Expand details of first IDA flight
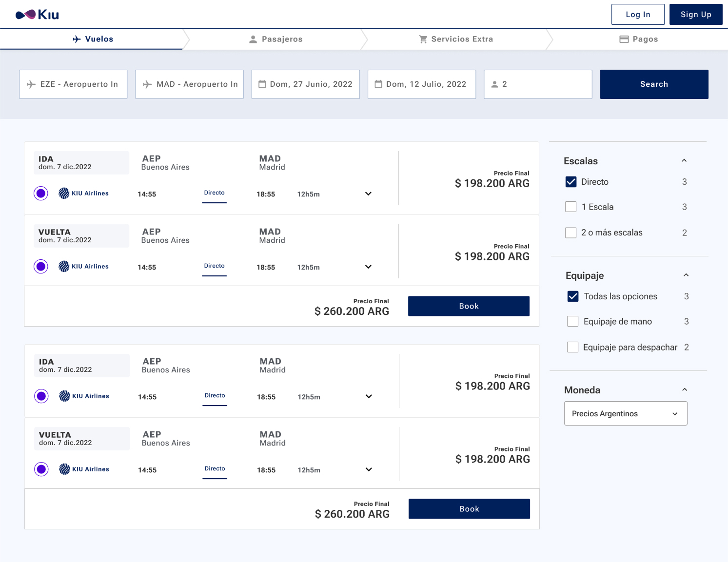 (x=368, y=194)
